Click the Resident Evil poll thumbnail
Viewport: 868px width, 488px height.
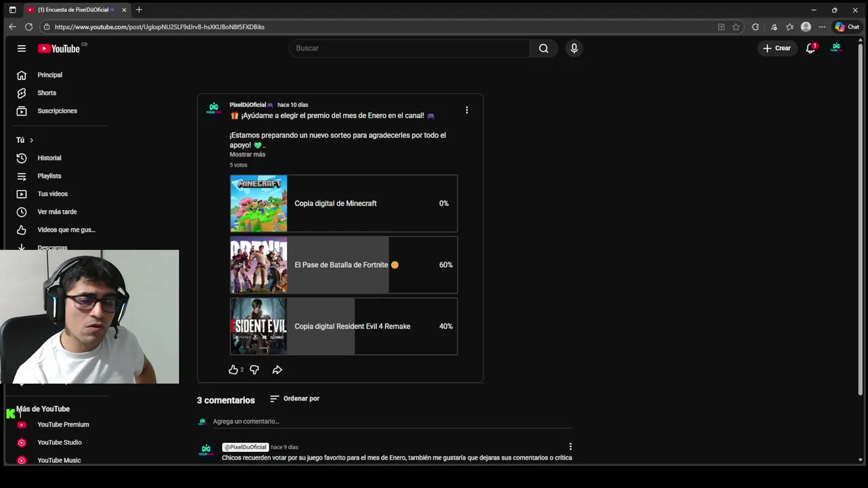pyautogui.click(x=258, y=326)
